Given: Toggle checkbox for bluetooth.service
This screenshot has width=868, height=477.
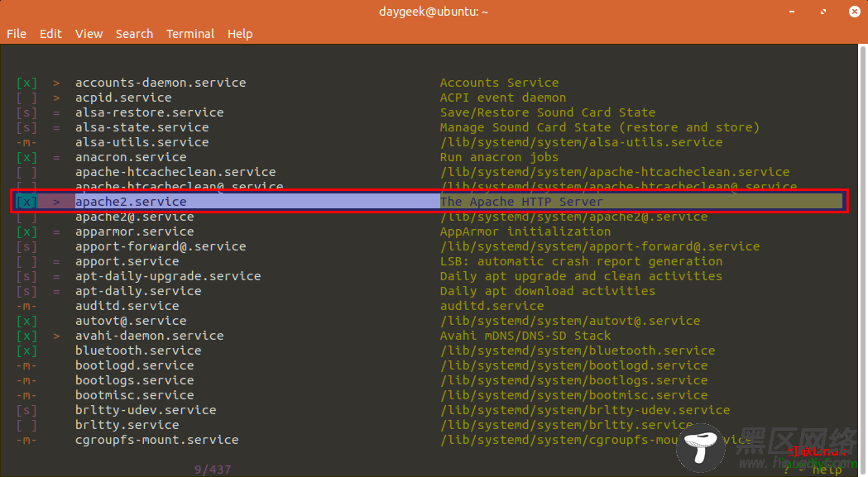Looking at the screenshot, I should coord(26,351).
